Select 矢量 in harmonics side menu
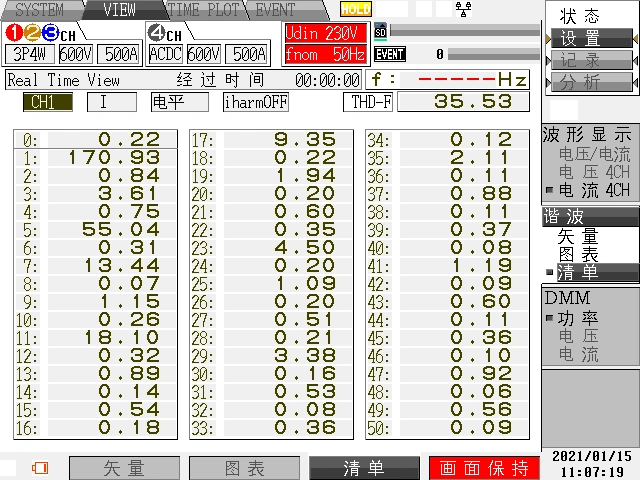 [x=578, y=236]
